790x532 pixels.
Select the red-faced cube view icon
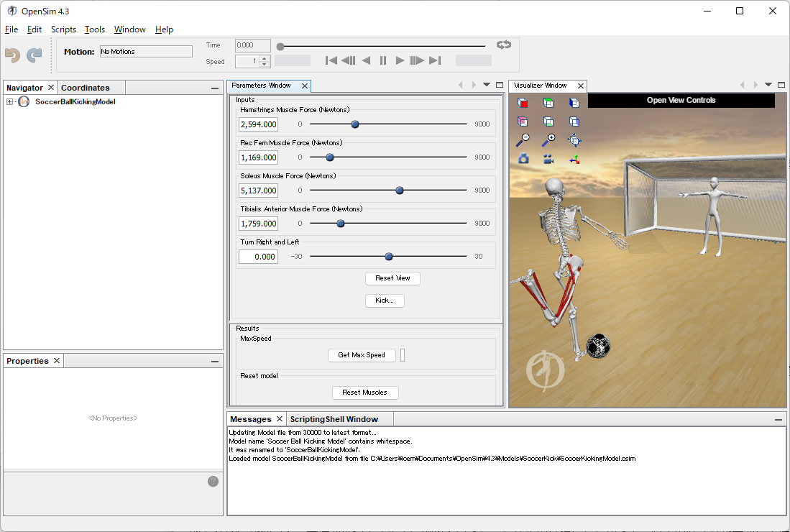523,103
